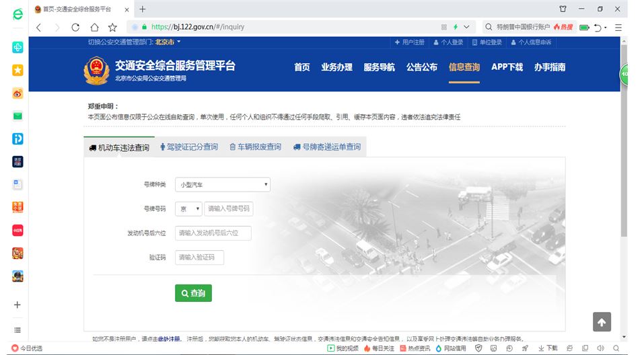The image size is (644, 355).
Task: Expand the 号牌种类 小型汽车 dropdown
Action: tap(223, 185)
